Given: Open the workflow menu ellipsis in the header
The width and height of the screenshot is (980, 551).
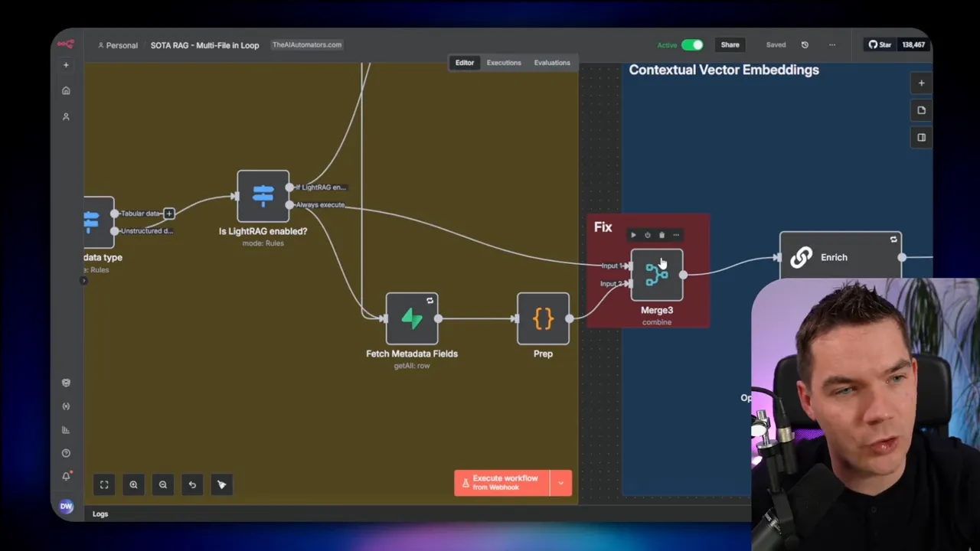Looking at the screenshot, I should pos(832,45).
